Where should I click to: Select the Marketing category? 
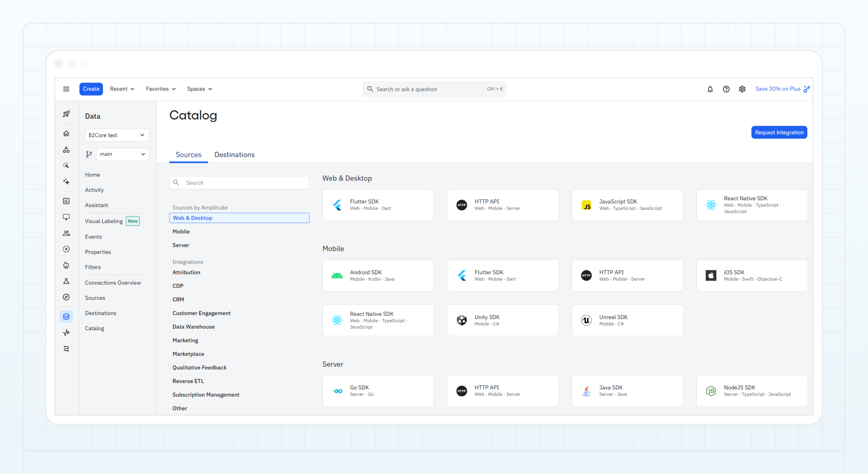[185, 341]
